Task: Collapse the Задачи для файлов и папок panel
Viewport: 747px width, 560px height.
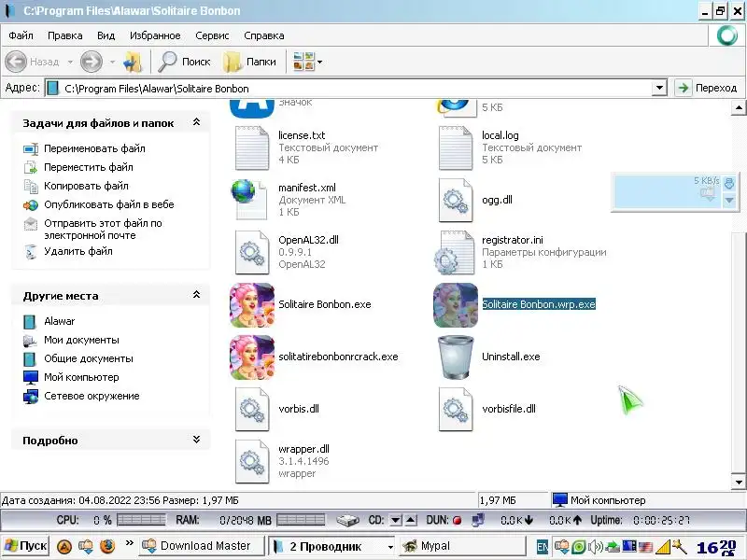Action: tap(196, 122)
